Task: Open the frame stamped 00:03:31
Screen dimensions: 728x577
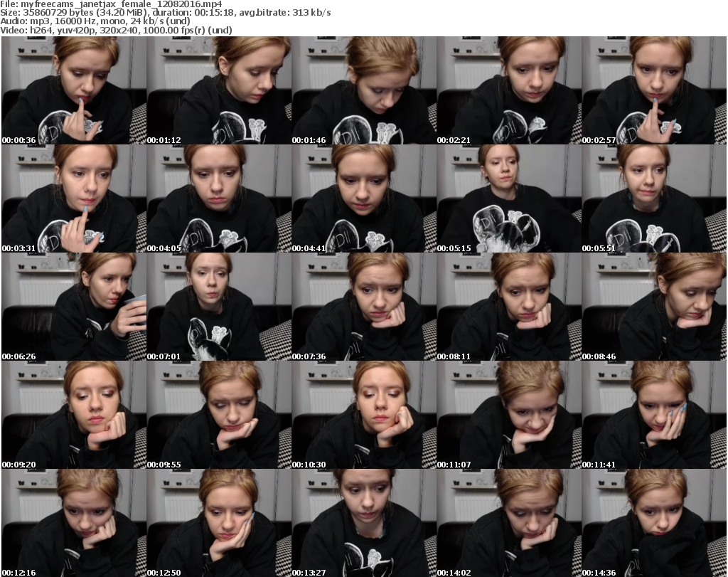Action: (x=74, y=198)
